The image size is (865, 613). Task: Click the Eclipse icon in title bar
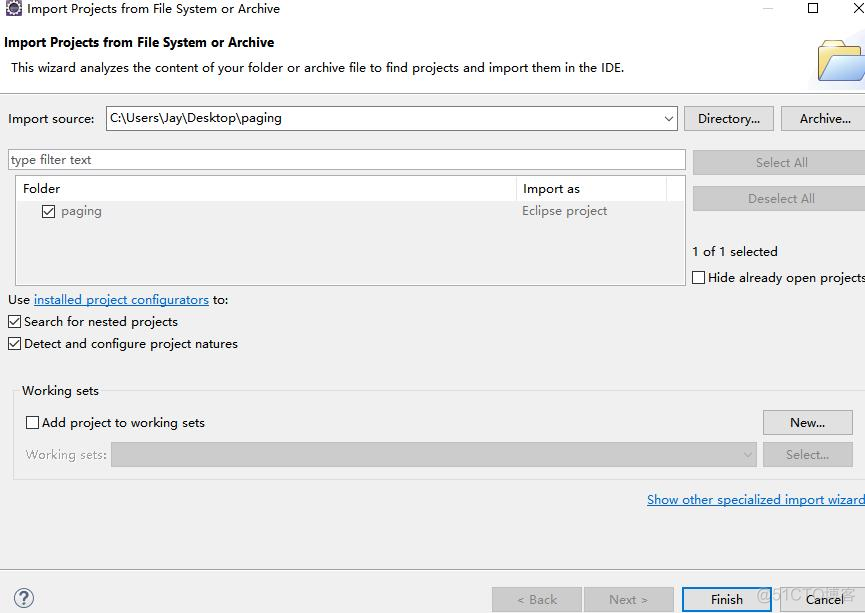click(x=14, y=9)
